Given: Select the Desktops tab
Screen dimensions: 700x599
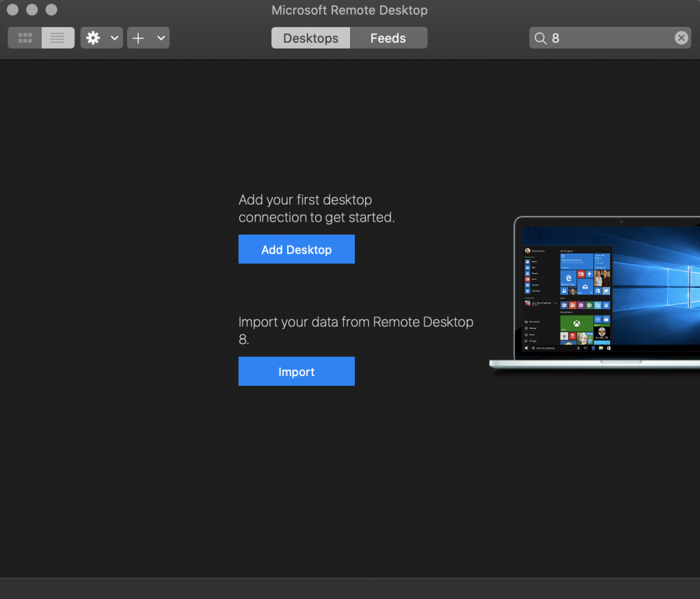Looking at the screenshot, I should click(x=311, y=38).
